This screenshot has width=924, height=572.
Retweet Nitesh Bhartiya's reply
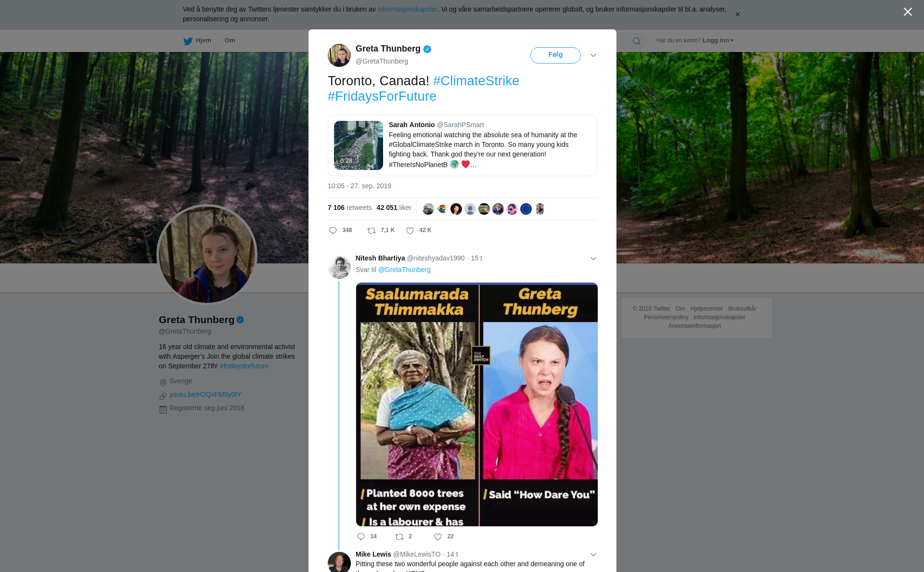(399, 537)
